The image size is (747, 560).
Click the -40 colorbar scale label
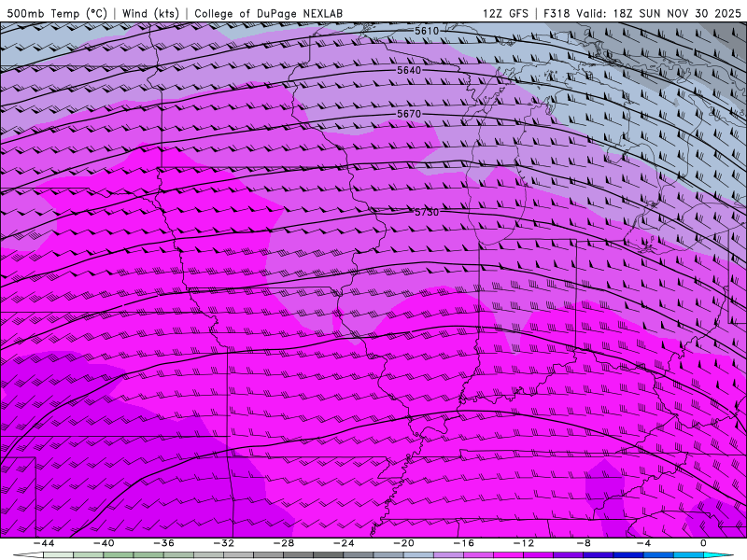tap(104, 543)
